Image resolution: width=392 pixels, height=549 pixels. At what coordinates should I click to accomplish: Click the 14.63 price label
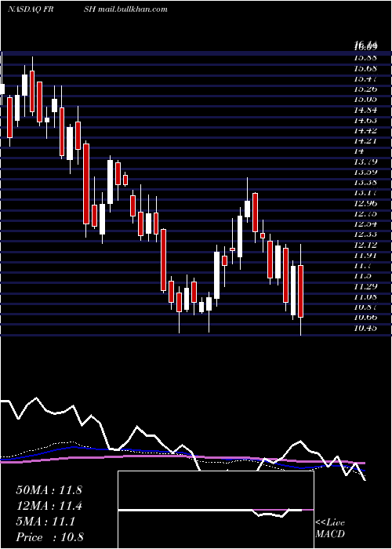click(365, 120)
